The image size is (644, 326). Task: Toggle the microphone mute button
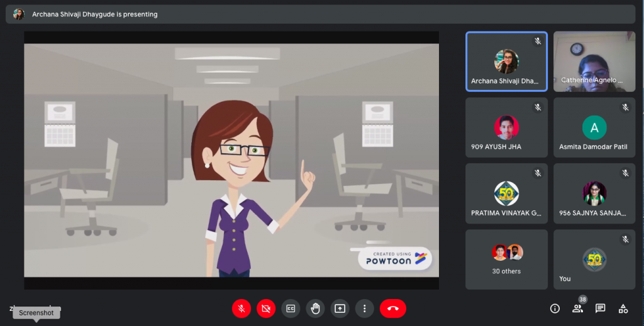241,308
